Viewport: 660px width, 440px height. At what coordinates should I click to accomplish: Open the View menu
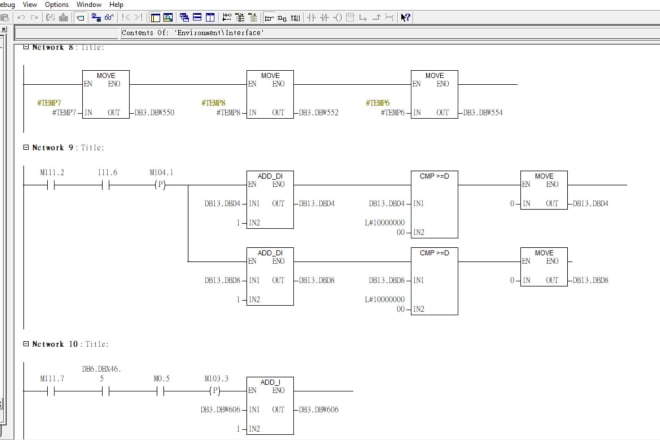point(29,5)
